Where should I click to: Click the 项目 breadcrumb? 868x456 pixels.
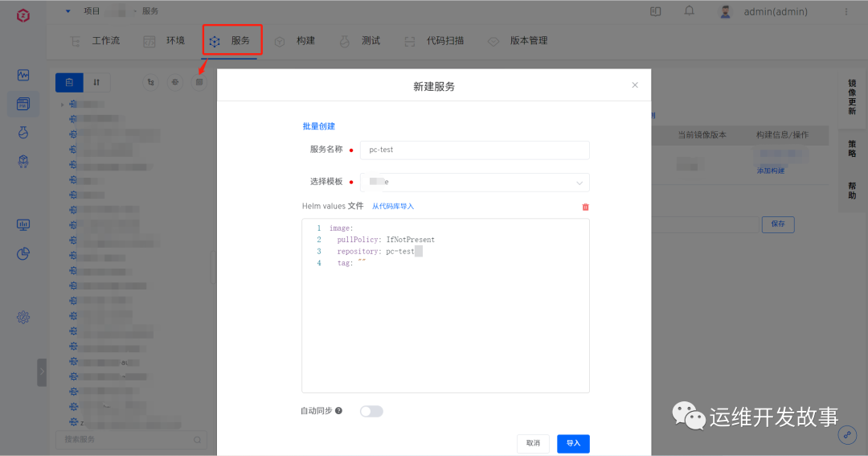point(92,11)
